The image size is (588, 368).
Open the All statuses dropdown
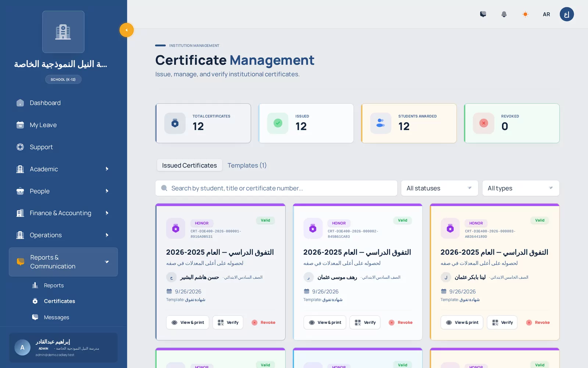440,188
